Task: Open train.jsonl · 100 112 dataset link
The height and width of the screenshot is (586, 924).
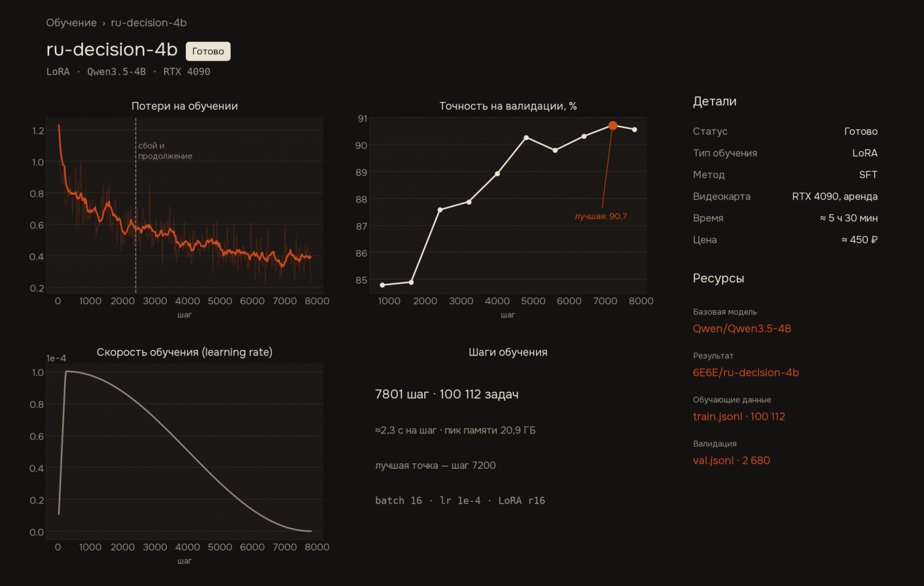Action: tap(739, 416)
